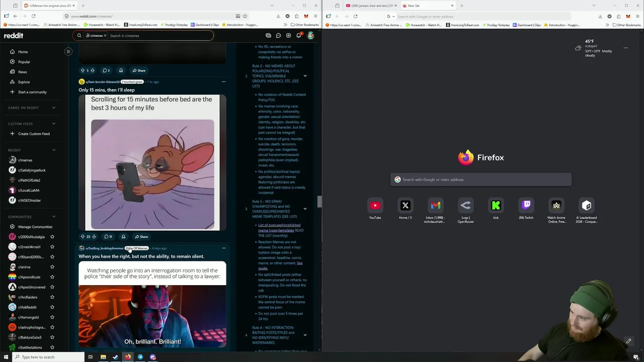Collapse the Custom Feeds section
The height and width of the screenshot is (362, 644).
click(x=54, y=124)
